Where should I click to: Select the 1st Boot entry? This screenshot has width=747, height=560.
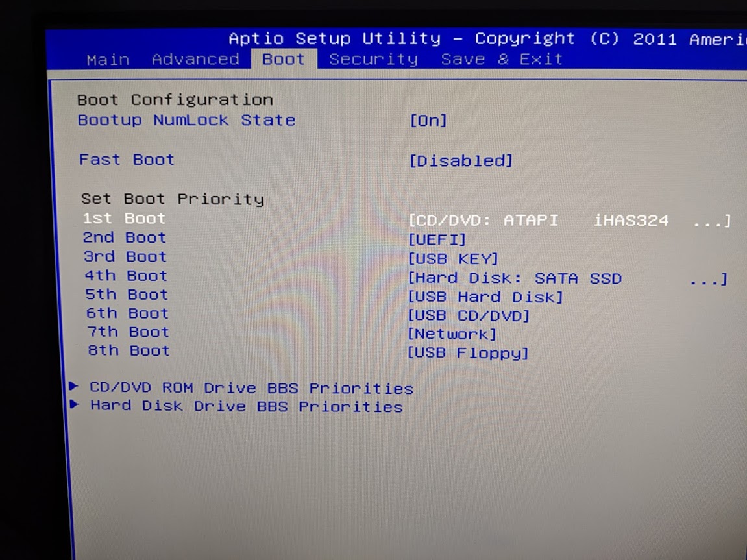coord(125,218)
